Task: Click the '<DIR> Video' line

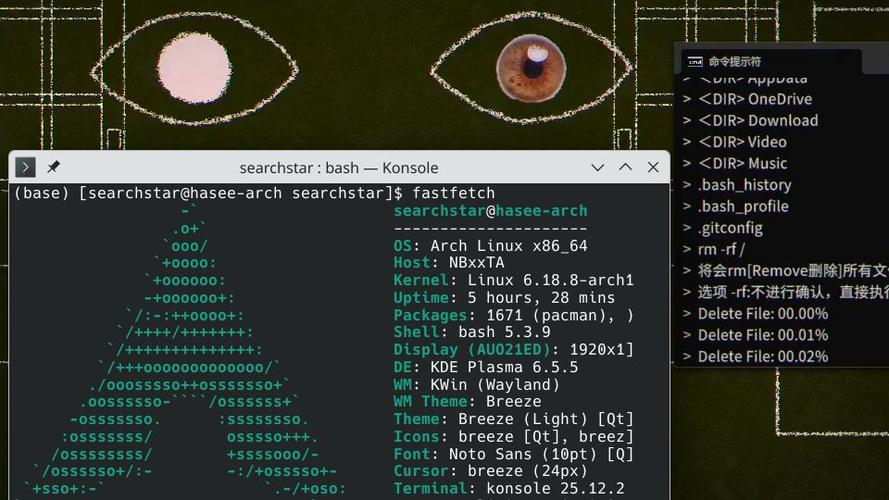Action: [735, 142]
